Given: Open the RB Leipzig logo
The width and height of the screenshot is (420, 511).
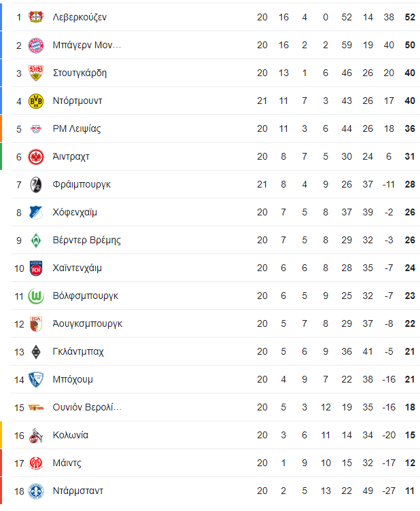Looking at the screenshot, I should point(36,128).
